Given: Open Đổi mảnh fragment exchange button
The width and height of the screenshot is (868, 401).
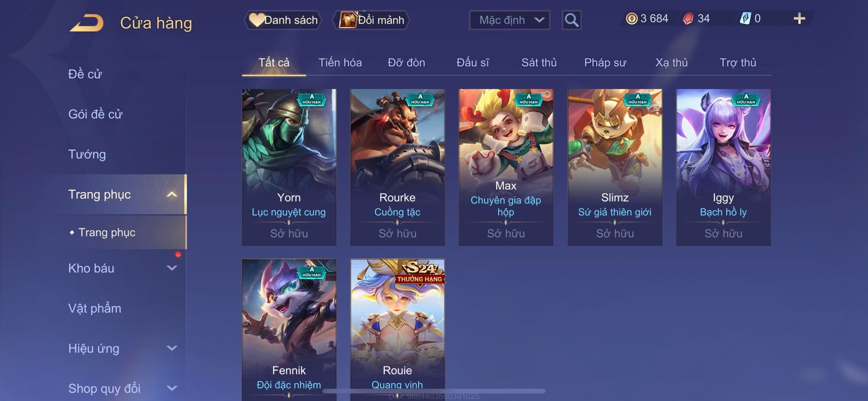Looking at the screenshot, I should (372, 20).
